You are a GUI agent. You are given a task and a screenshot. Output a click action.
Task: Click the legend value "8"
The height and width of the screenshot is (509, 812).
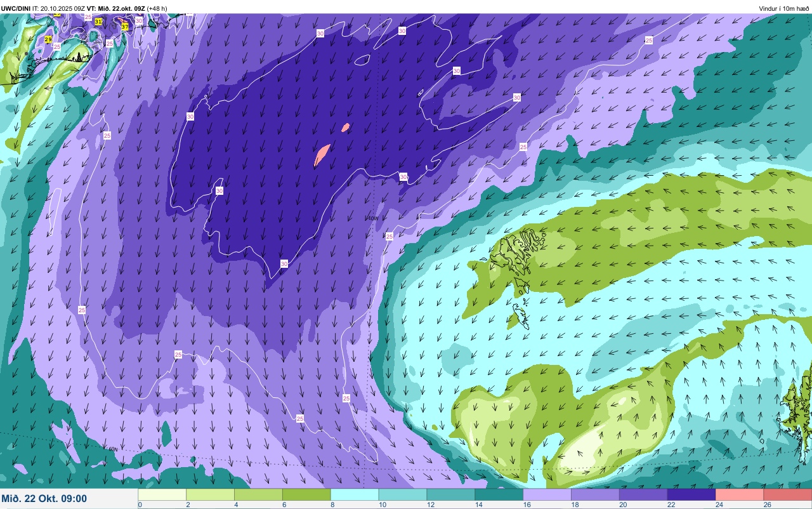[x=332, y=505]
